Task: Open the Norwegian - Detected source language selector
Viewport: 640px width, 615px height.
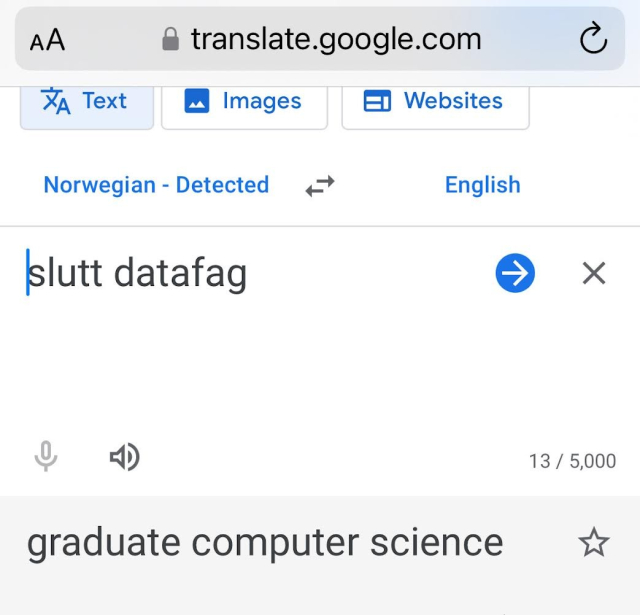Action: click(x=156, y=185)
